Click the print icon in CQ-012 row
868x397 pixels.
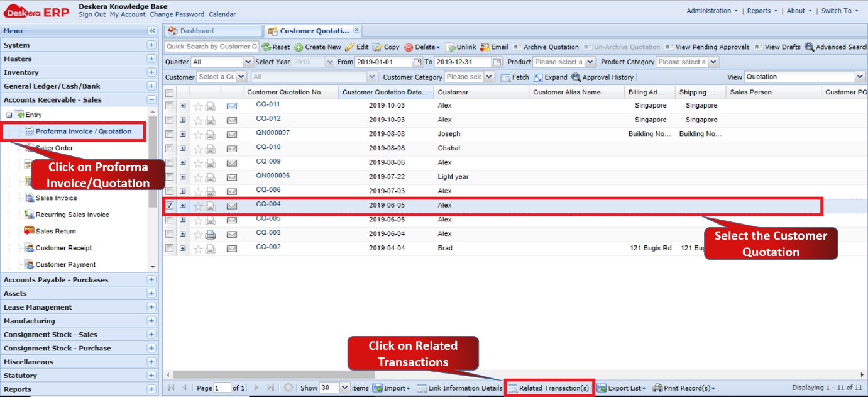coord(211,120)
